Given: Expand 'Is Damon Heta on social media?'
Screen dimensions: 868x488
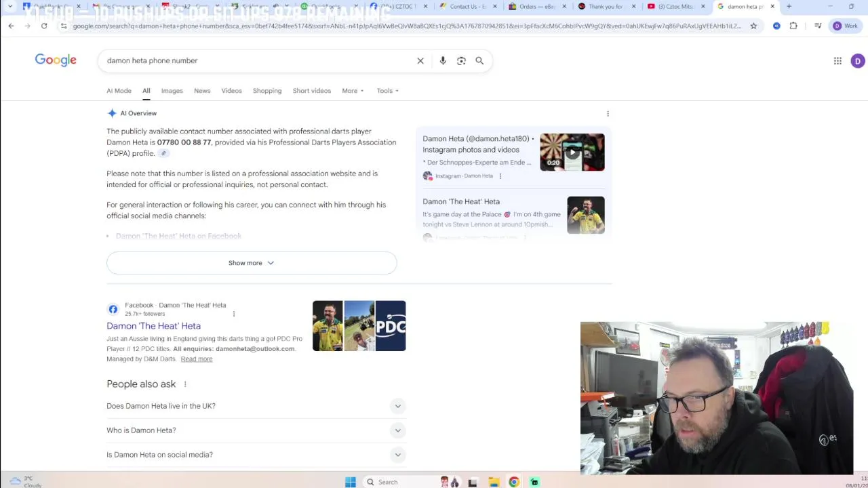Looking at the screenshot, I should [x=256, y=455].
